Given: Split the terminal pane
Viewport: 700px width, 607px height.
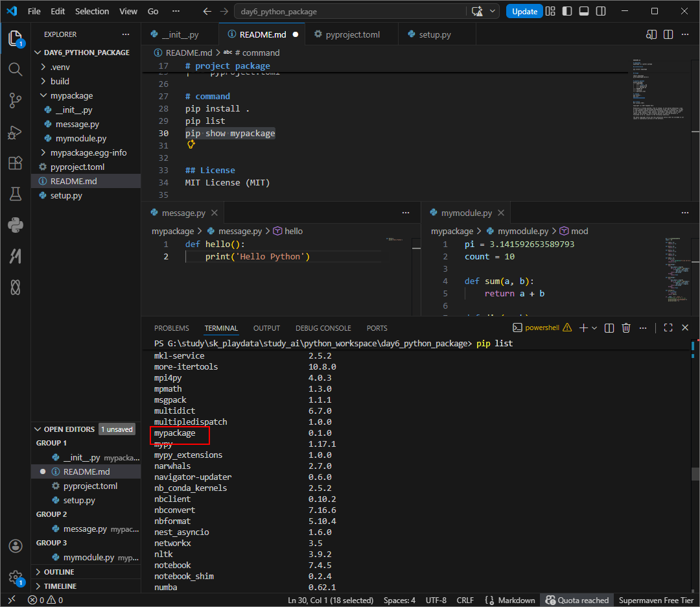Looking at the screenshot, I should (609, 328).
